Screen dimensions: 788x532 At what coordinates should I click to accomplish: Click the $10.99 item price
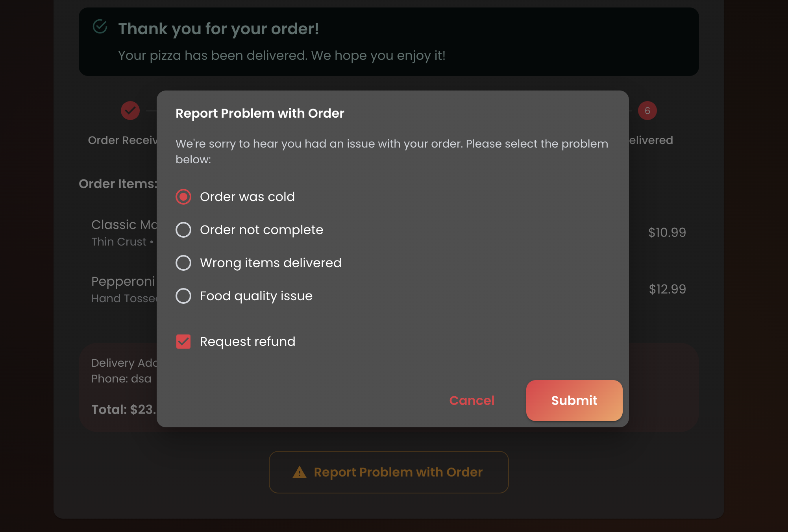[x=667, y=233]
